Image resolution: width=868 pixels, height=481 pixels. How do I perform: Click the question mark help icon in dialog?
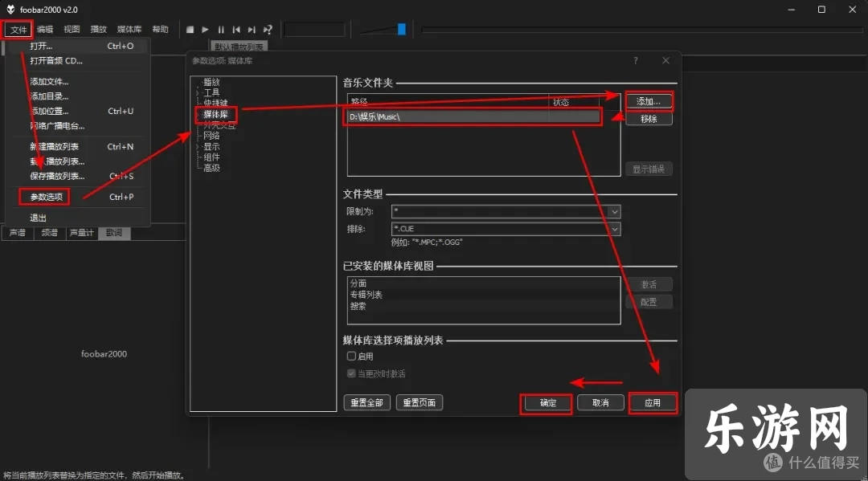pos(636,60)
